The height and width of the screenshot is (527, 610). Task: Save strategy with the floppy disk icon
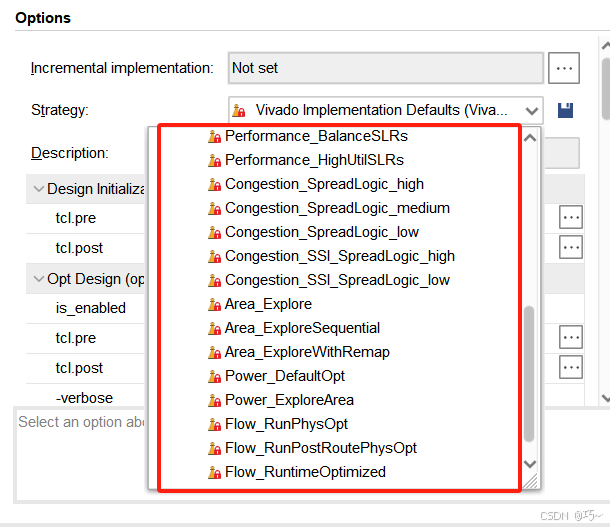(x=565, y=110)
